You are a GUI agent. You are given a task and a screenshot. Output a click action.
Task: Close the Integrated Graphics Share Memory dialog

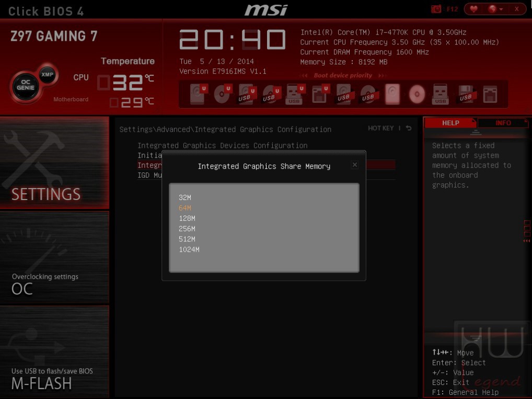354,165
